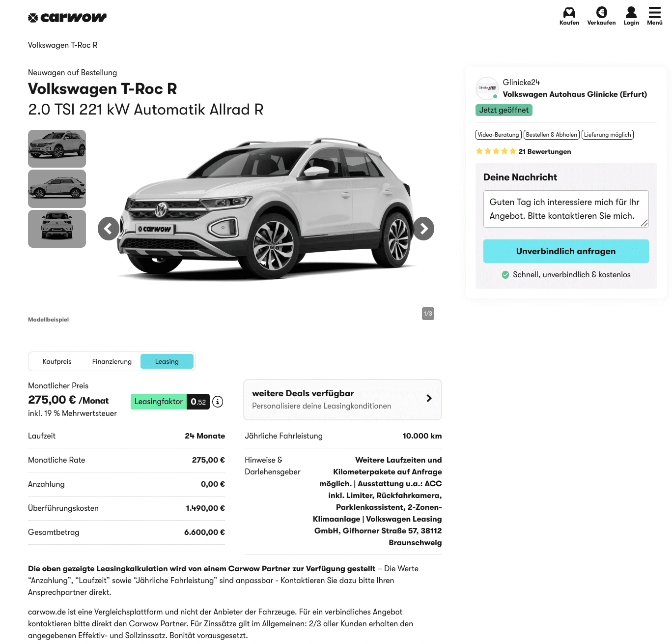672x644 pixels.
Task: Expand weitere Deals verfügbar chevron
Action: tap(429, 398)
